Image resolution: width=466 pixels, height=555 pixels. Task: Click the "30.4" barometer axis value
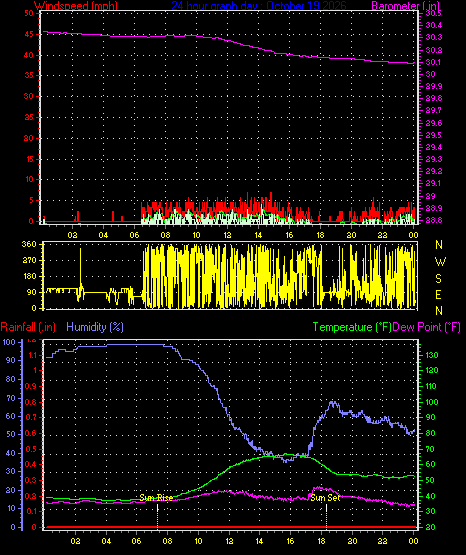click(x=434, y=25)
